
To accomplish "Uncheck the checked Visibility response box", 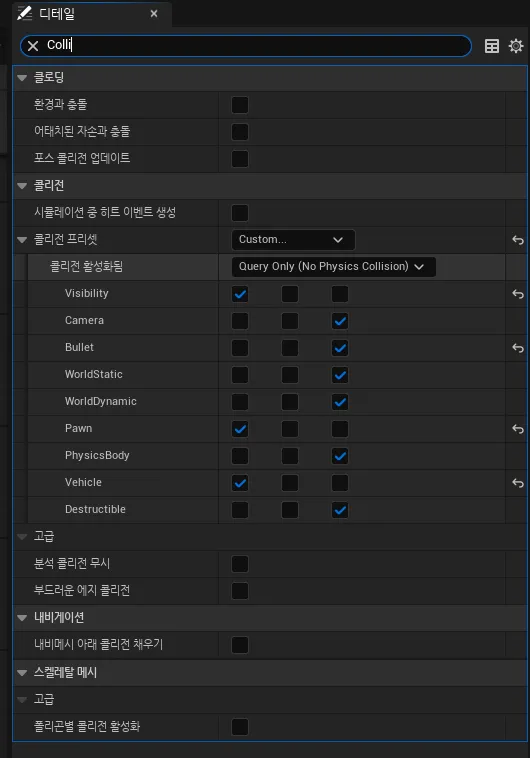I will (x=240, y=294).
